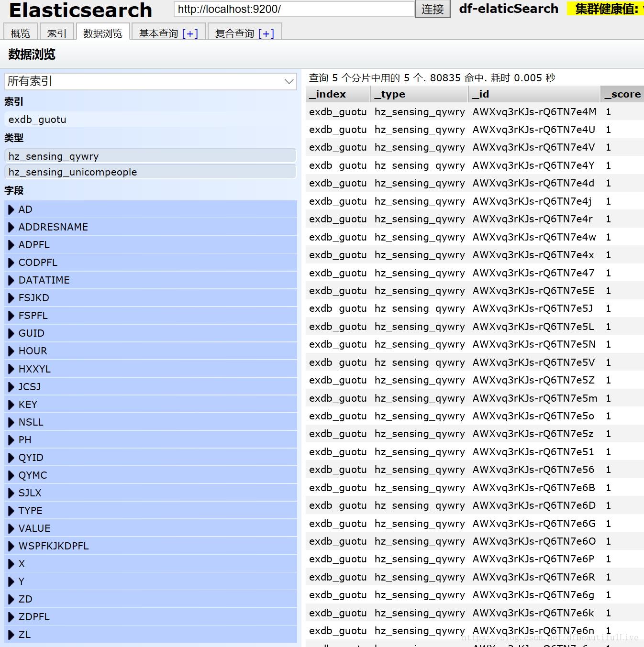Viewport: 644px width, 647px height.
Task: Sort by the _score column header
Action: 622,94
